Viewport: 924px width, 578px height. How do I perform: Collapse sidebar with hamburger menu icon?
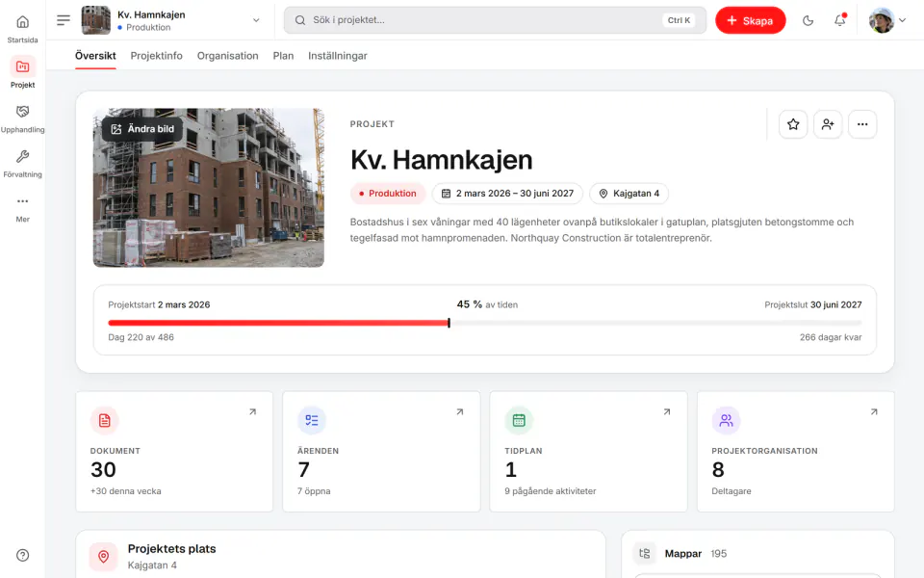[x=64, y=20]
